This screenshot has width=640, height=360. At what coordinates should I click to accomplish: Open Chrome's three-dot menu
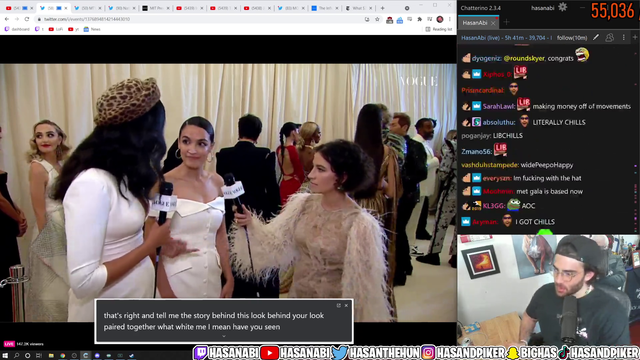(449, 19)
